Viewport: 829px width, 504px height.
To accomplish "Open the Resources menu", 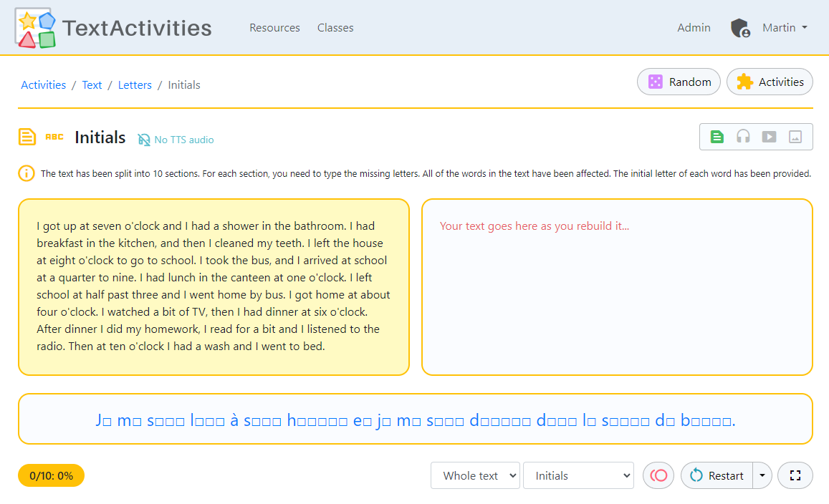I will [x=274, y=27].
